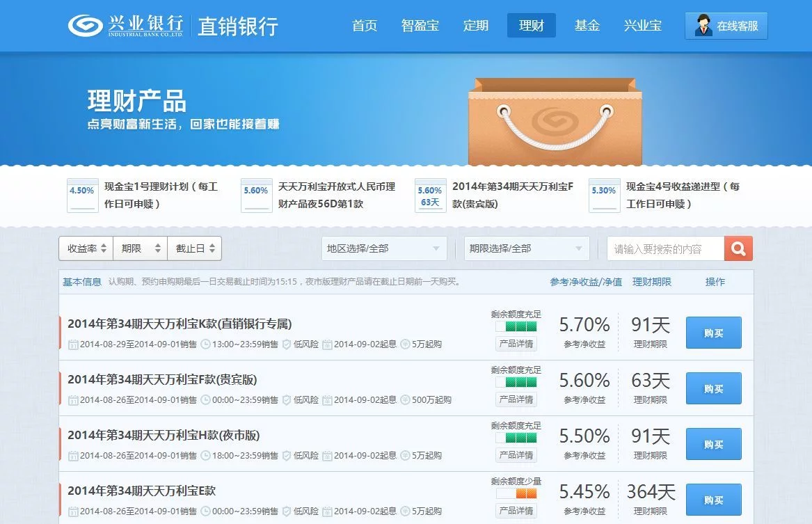This screenshot has height=524, width=812.
Task: Open 产品详情 for E款
Action: [x=516, y=511]
